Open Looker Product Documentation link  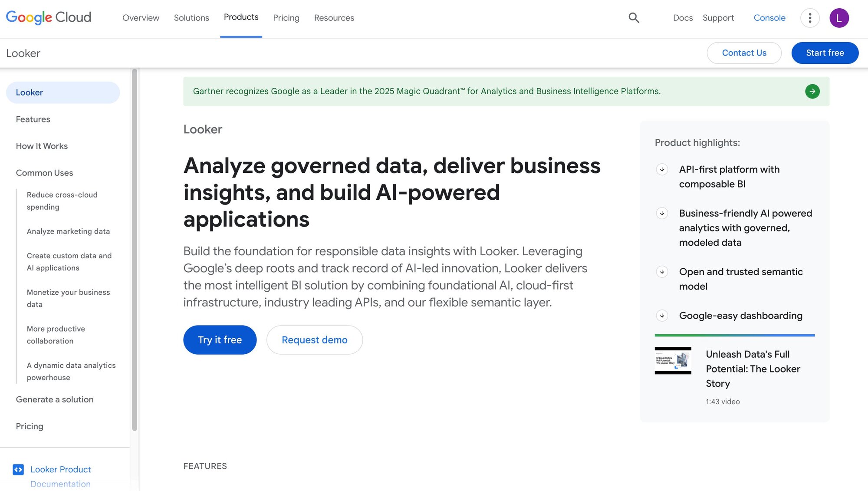tap(61, 476)
